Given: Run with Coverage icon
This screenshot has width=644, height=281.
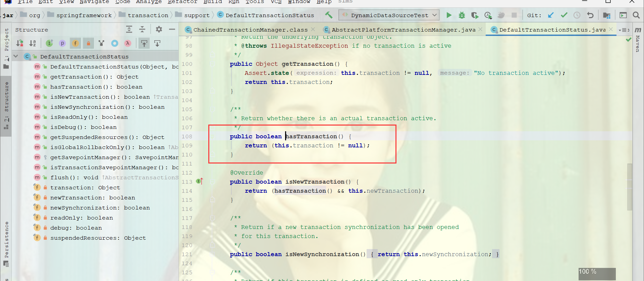Looking at the screenshot, I should coord(475,15).
